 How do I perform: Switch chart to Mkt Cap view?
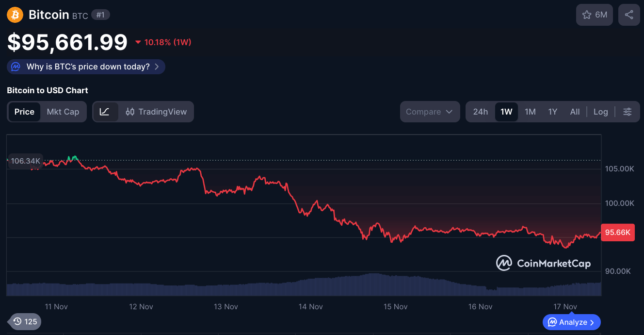pos(63,112)
